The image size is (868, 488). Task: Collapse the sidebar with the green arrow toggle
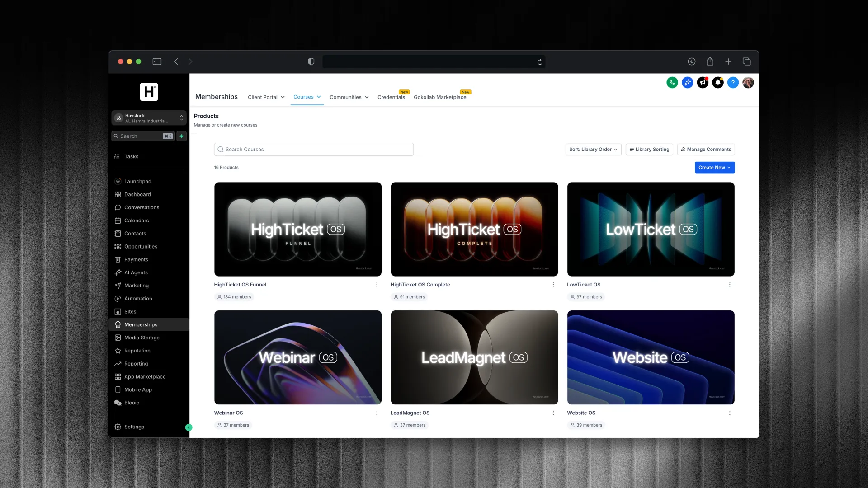189,427
